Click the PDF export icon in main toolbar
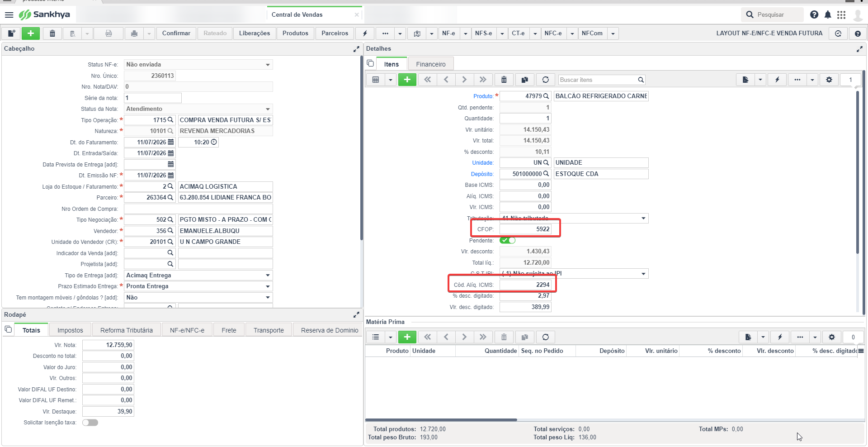 click(108, 33)
